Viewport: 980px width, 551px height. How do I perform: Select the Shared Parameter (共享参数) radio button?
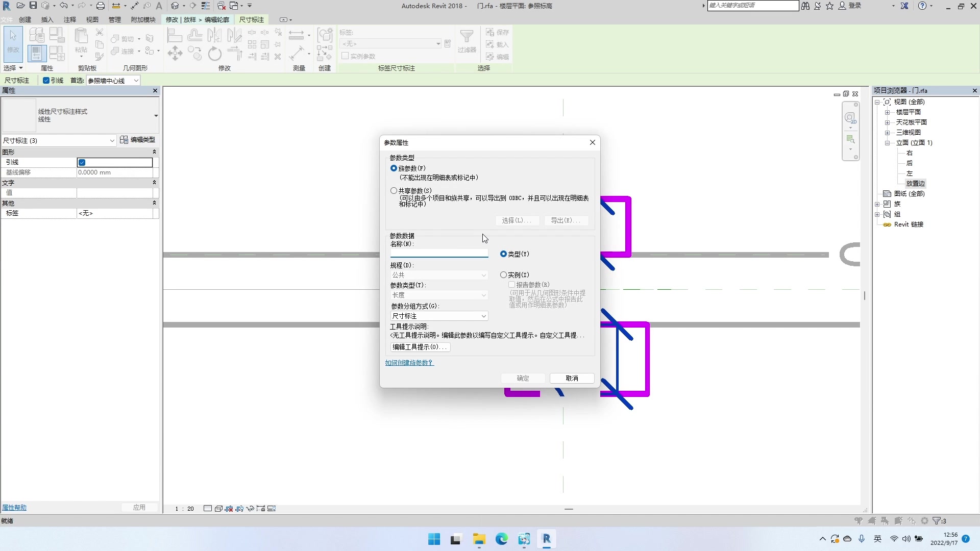[394, 190]
